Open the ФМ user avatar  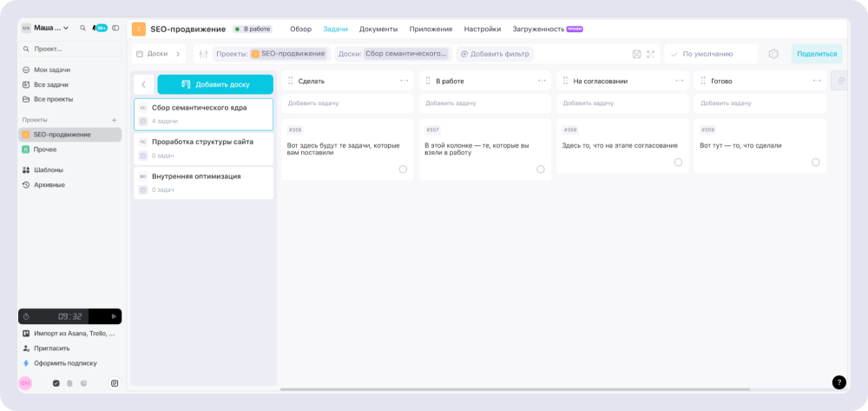pyautogui.click(x=25, y=382)
